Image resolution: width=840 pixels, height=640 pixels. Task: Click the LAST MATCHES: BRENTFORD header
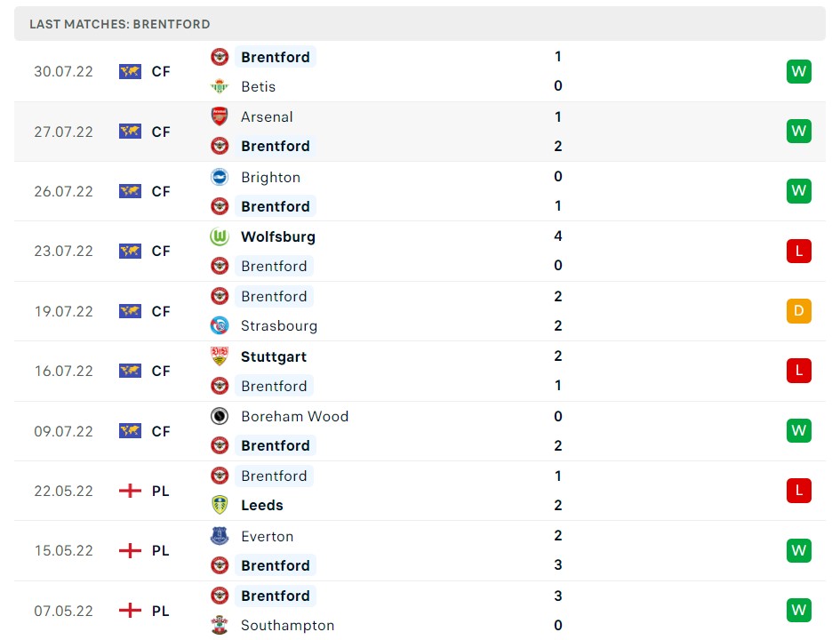[x=121, y=24]
